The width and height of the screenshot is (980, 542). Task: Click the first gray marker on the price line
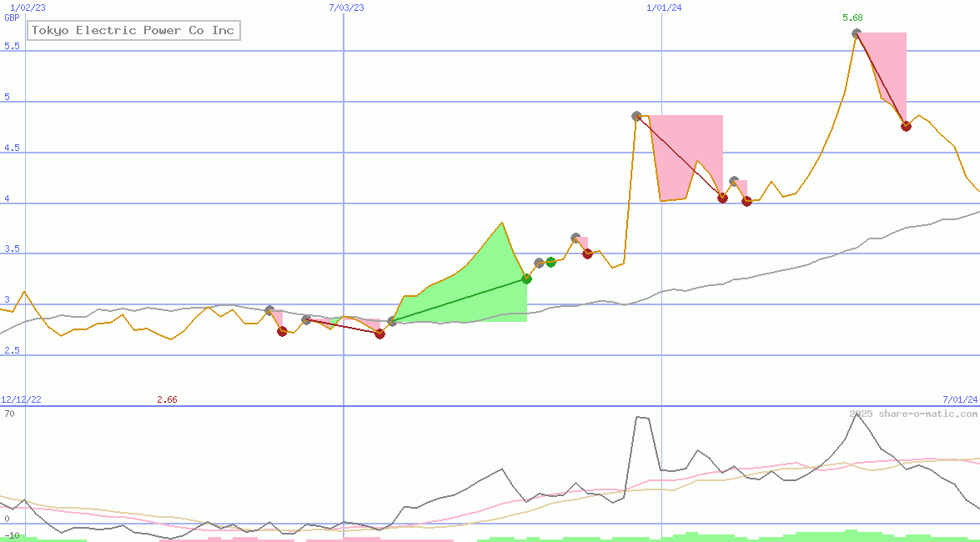pyautogui.click(x=269, y=310)
